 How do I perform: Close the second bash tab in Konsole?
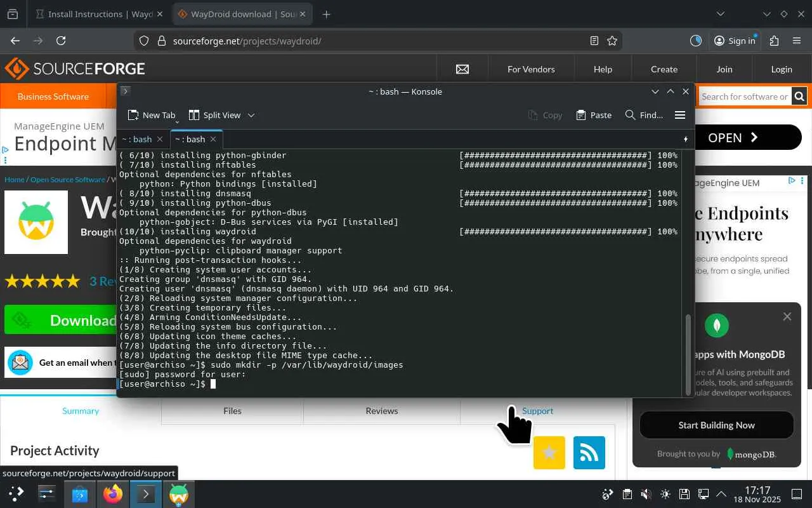pyautogui.click(x=213, y=139)
